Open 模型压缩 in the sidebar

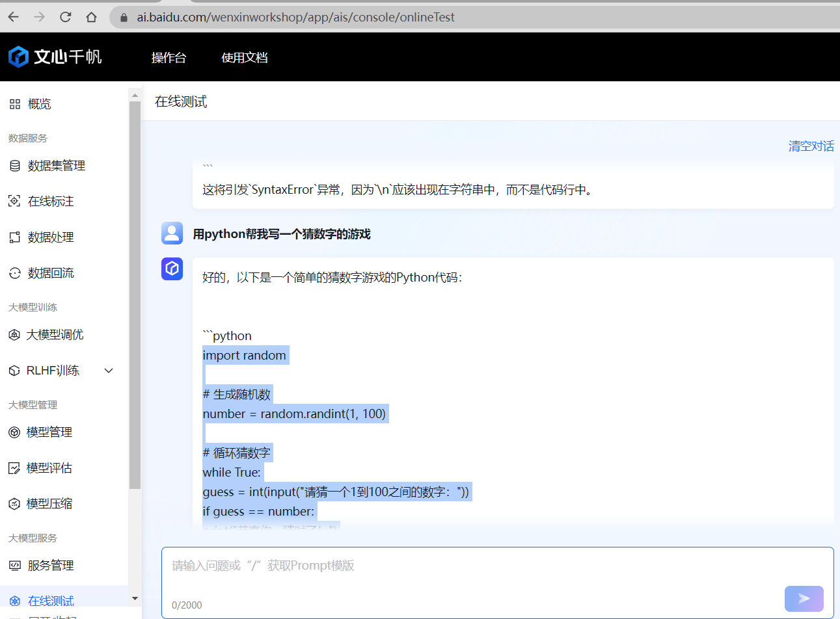click(x=49, y=504)
